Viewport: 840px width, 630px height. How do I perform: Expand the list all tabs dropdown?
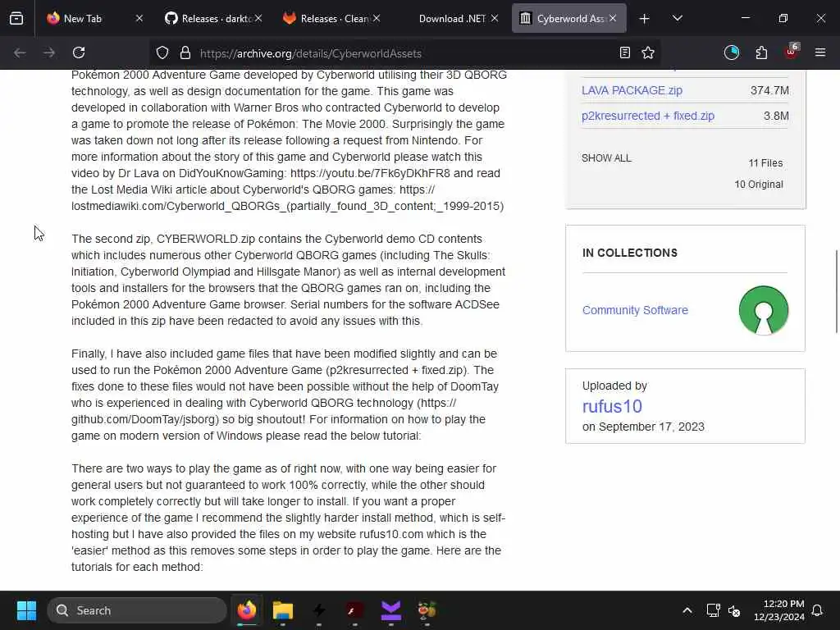(x=677, y=19)
